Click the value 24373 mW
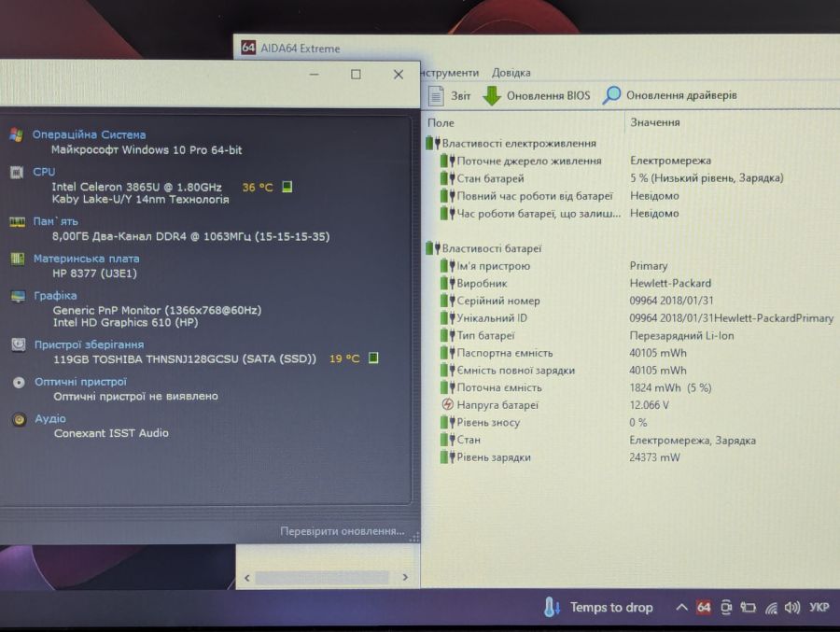 (x=654, y=457)
